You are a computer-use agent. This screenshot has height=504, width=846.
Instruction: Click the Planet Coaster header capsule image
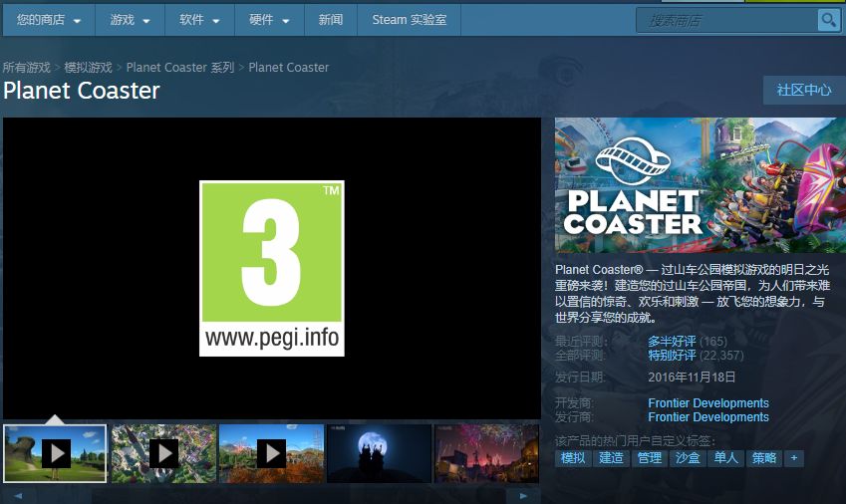pyautogui.click(x=701, y=185)
